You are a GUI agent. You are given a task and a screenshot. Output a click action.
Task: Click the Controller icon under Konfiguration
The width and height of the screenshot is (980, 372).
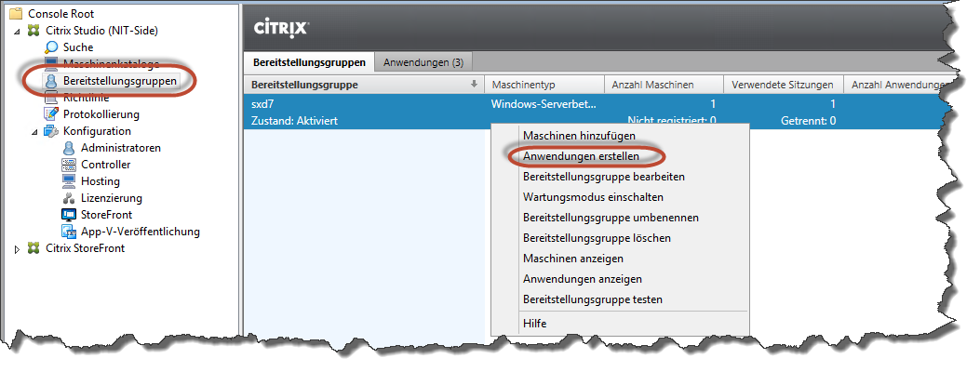69,165
